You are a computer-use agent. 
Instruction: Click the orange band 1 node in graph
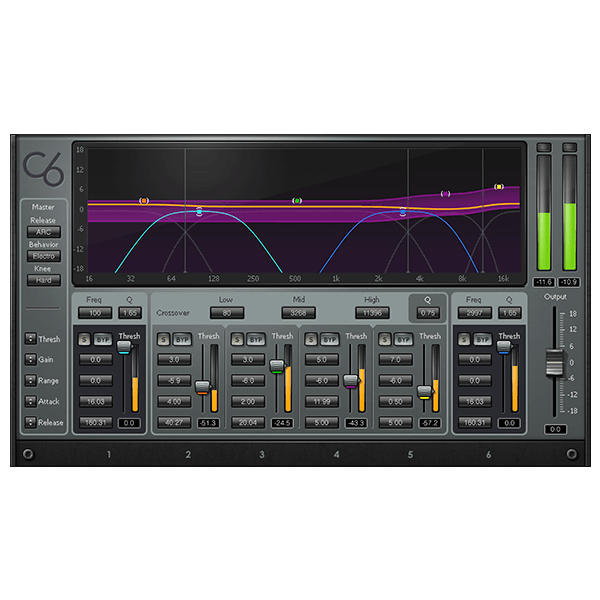[x=144, y=201]
